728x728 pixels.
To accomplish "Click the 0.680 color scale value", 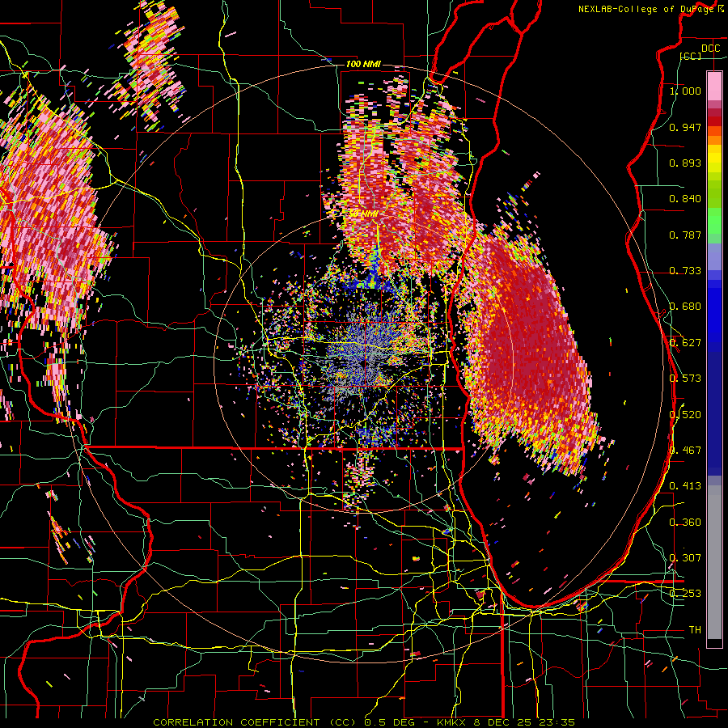I will pos(685,307).
